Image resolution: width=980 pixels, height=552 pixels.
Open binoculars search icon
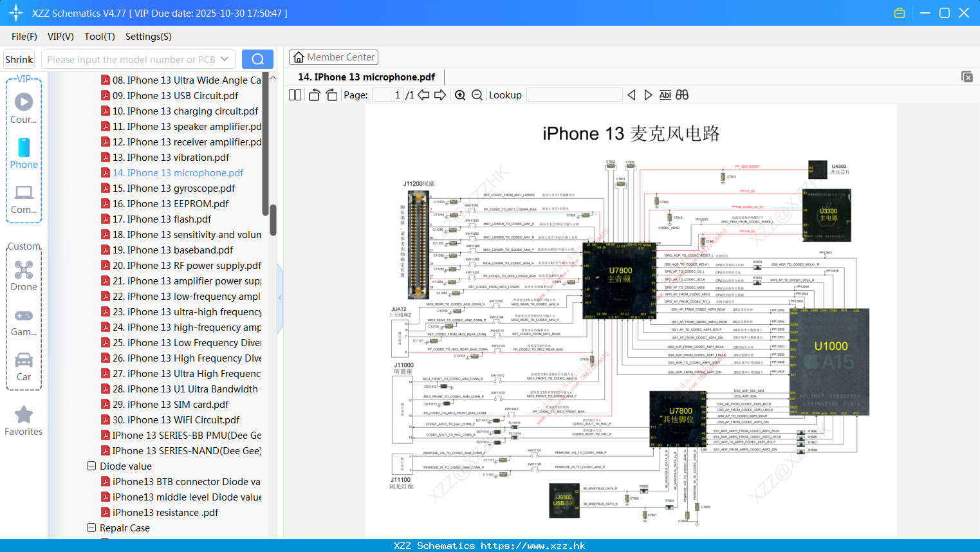point(682,95)
